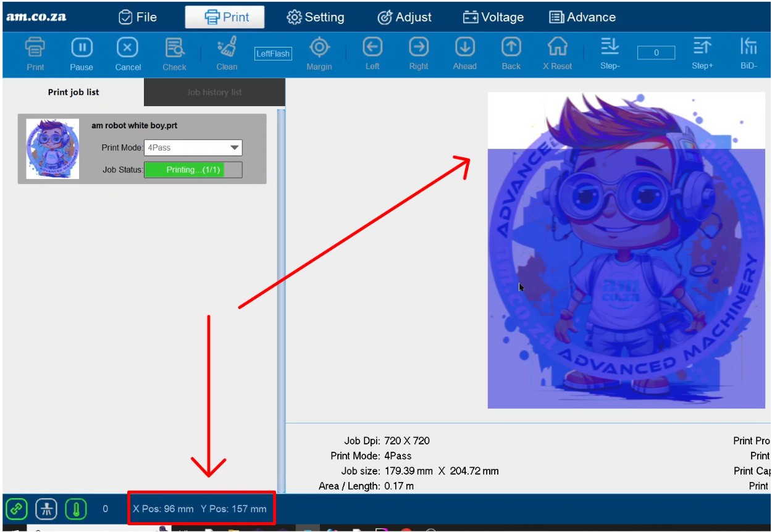Toggle the green link connection icon
This screenshot has height=532, width=772.
[x=17, y=509]
